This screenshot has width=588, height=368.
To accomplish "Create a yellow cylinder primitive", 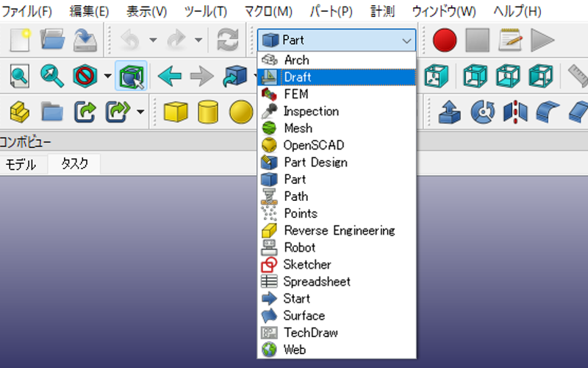I will pyautogui.click(x=208, y=112).
